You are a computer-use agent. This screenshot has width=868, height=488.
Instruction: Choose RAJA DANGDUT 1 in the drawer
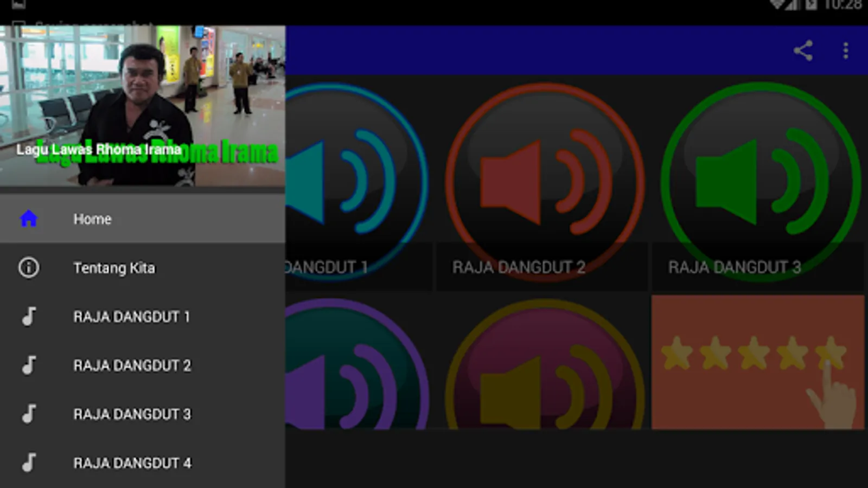143,316
